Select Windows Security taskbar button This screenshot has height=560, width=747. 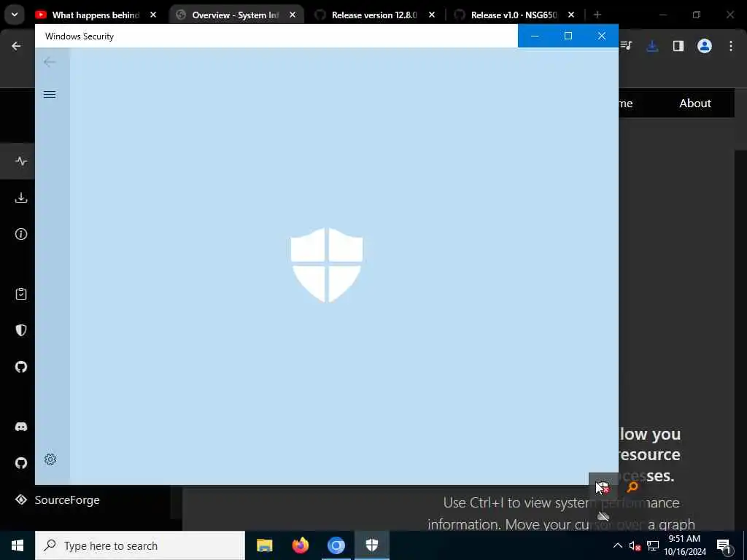click(x=371, y=545)
